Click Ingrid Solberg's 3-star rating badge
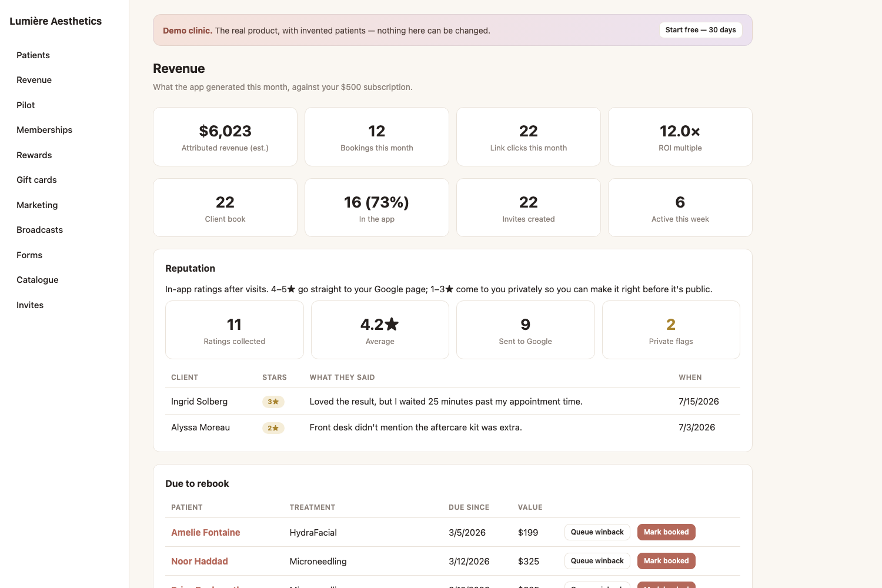882x588 pixels. [273, 402]
